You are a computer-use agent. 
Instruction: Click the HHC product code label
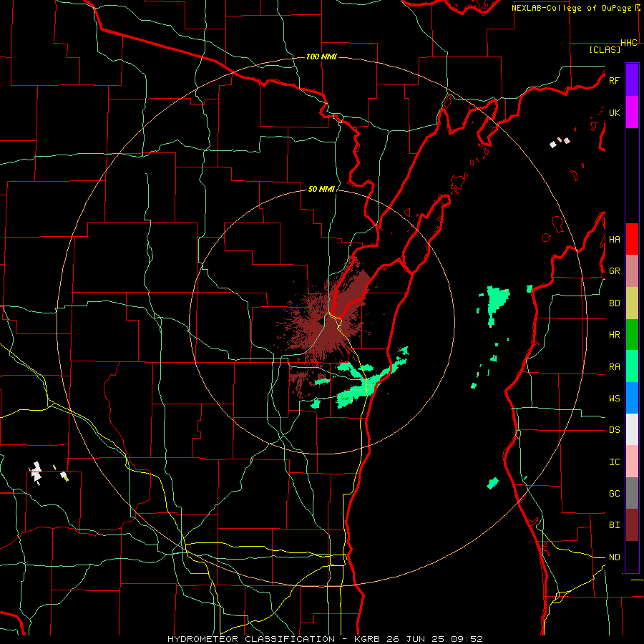point(629,43)
